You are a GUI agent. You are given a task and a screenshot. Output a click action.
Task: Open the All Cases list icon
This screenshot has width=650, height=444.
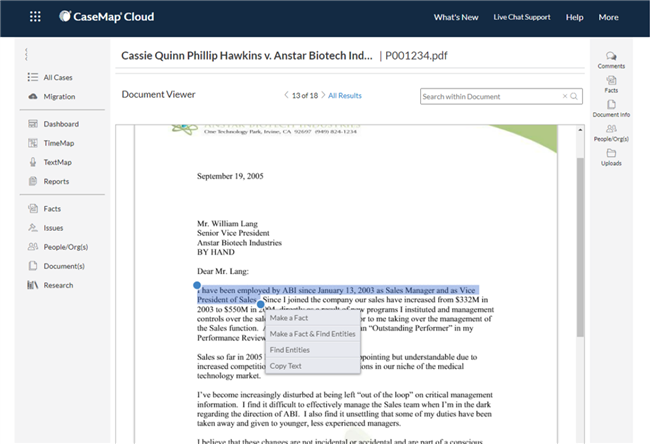(33, 77)
